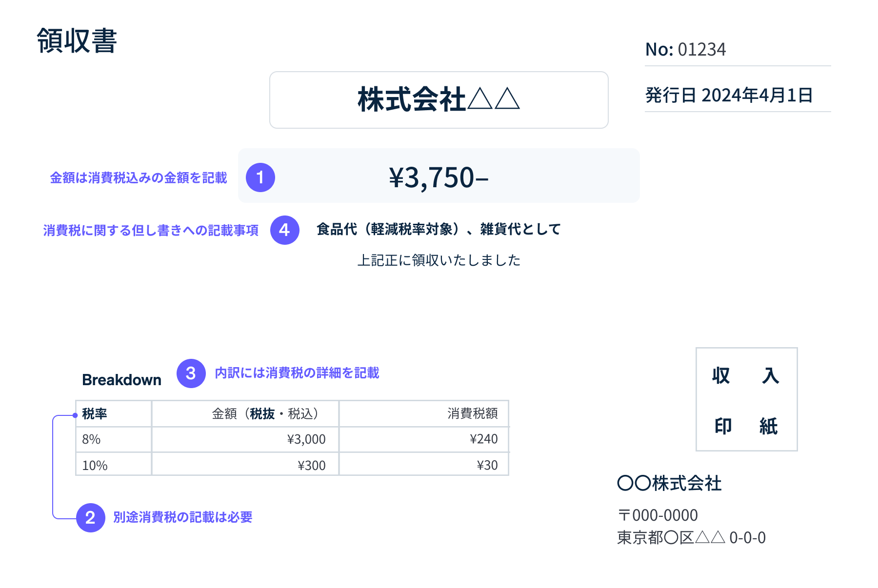Image resolution: width=878 pixels, height=588 pixels.
Task: Click the ¥3,000 amount cell
Action: (x=245, y=439)
